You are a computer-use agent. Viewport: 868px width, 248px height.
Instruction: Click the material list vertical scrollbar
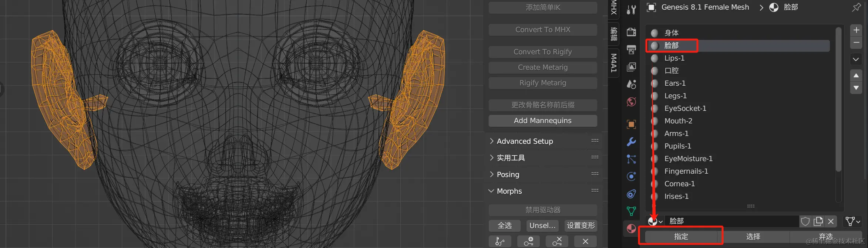pyautogui.click(x=838, y=99)
